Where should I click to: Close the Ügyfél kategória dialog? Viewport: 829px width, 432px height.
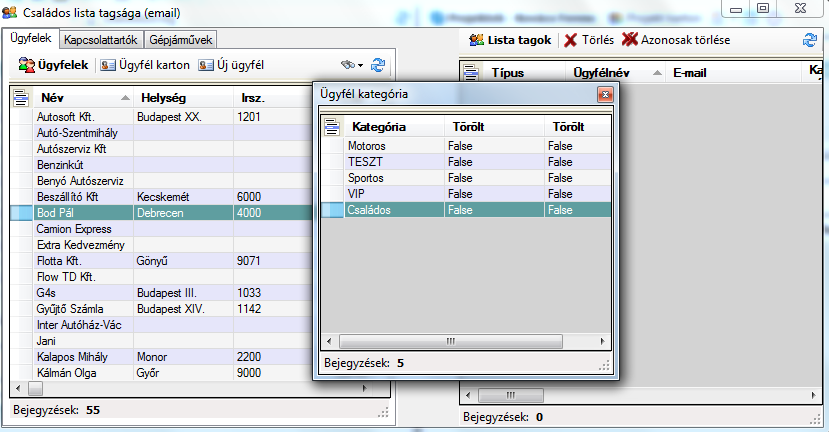point(605,95)
